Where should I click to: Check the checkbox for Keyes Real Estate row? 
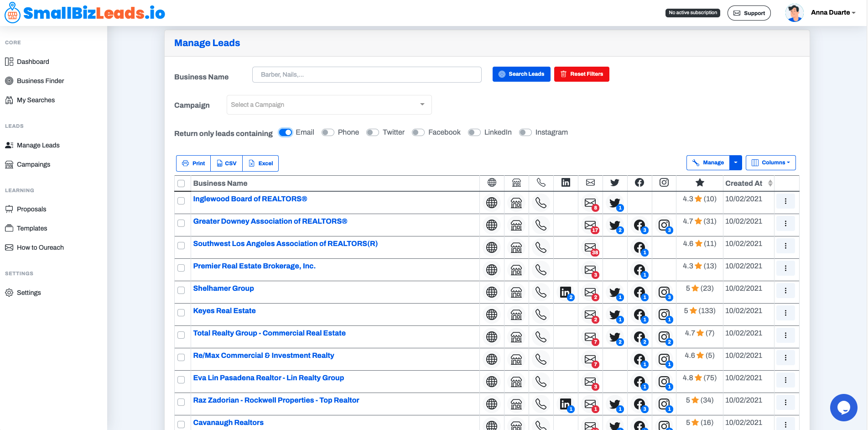click(181, 313)
